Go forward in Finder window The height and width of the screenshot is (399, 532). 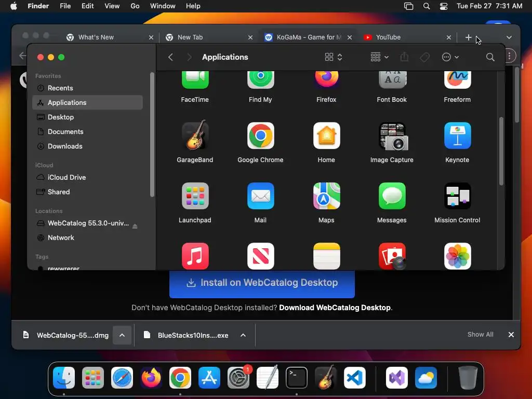click(189, 57)
